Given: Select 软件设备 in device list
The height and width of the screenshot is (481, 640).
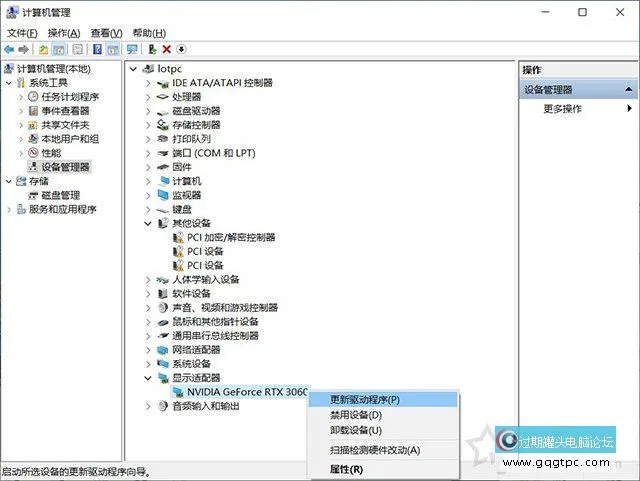Looking at the screenshot, I should click(191, 294).
